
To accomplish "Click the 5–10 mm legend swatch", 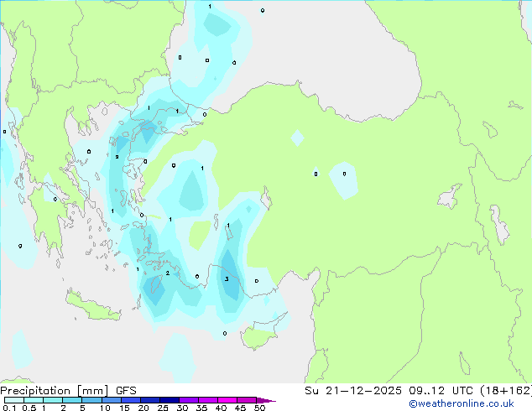I will click(x=91, y=400).
